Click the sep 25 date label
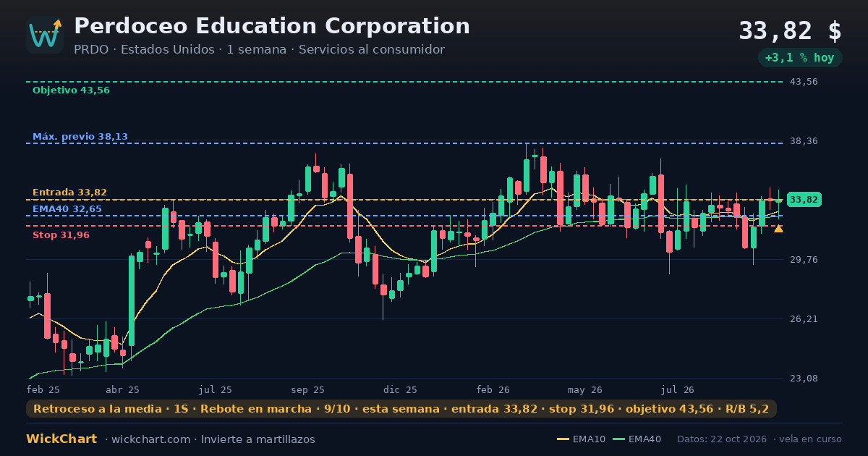868x456 pixels. (x=308, y=389)
